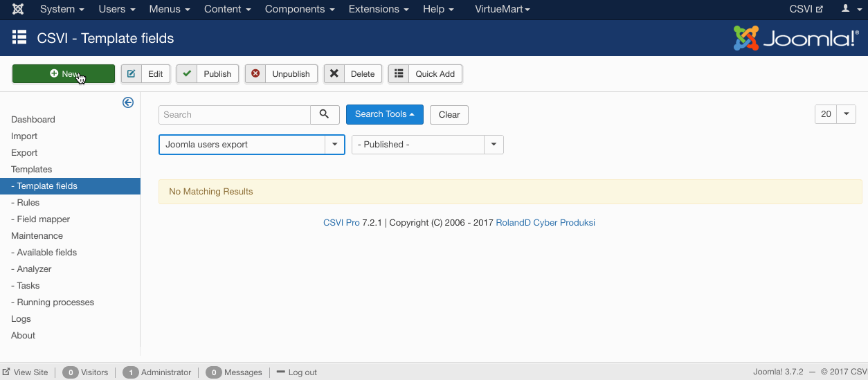Image resolution: width=868 pixels, height=380 pixels.
Task: Click the Published filter dropdown arrow
Action: coord(494,145)
